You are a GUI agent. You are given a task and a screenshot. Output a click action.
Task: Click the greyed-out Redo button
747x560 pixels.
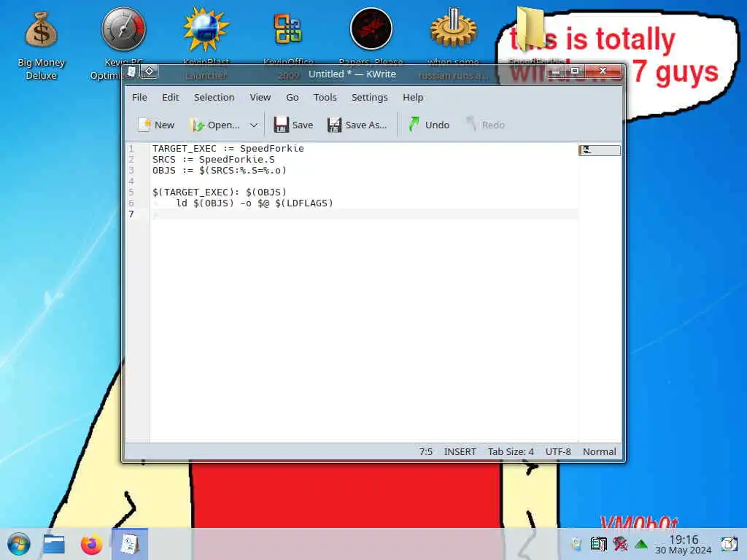pos(485,125)
